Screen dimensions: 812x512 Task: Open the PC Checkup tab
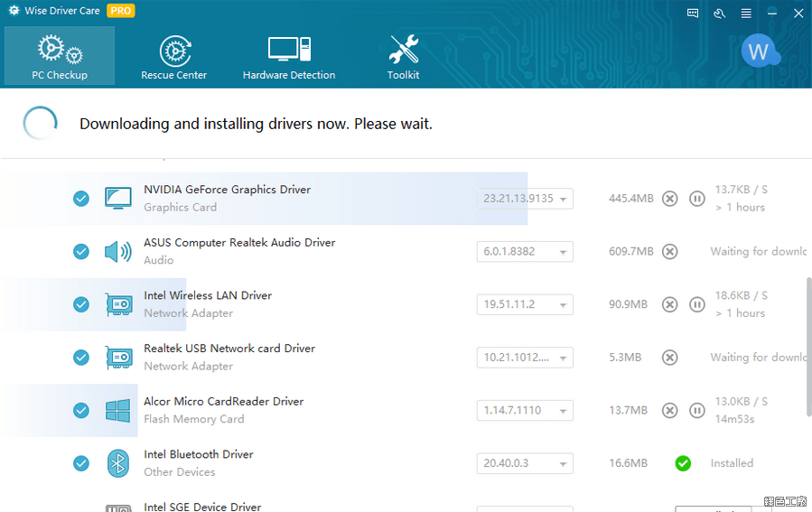60,56
